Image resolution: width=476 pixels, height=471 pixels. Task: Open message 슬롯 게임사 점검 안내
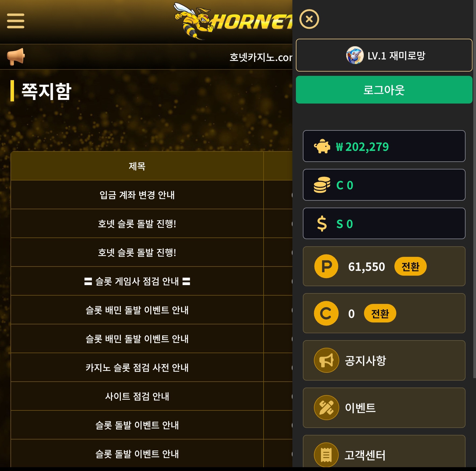[x=137, y=281]
